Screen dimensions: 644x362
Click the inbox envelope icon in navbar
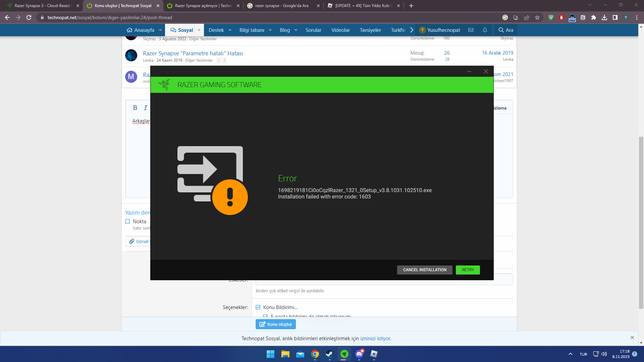click(x=471, y=30)
